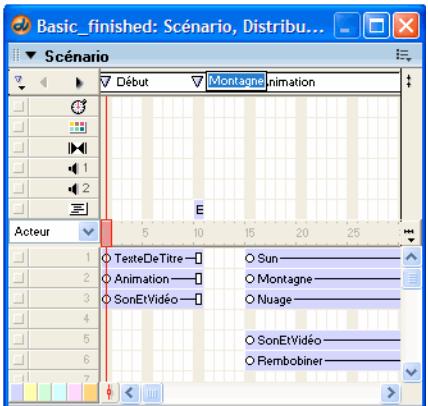Click the Script channel icon
Image resolution: width=428 pixels, height=406 pixels.
[x=79, y=209]
